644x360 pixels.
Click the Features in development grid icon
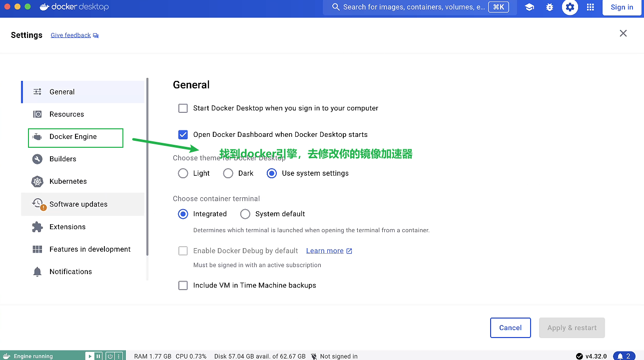click(x=37, y=249)
